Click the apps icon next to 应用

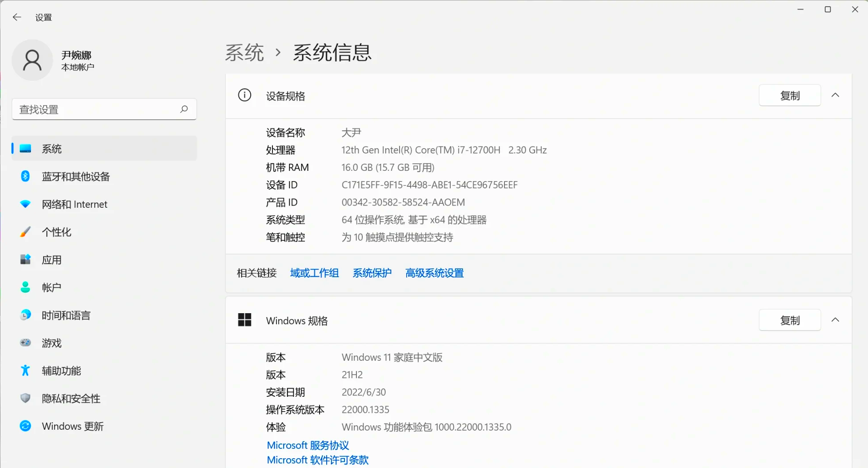pyautogui.click(x=26, y=259)
